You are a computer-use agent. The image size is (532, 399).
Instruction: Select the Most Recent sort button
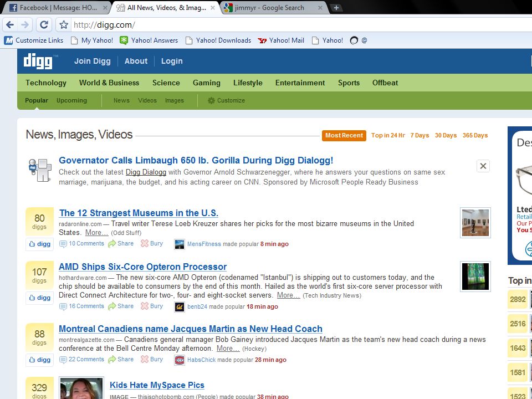coord(344,135)
